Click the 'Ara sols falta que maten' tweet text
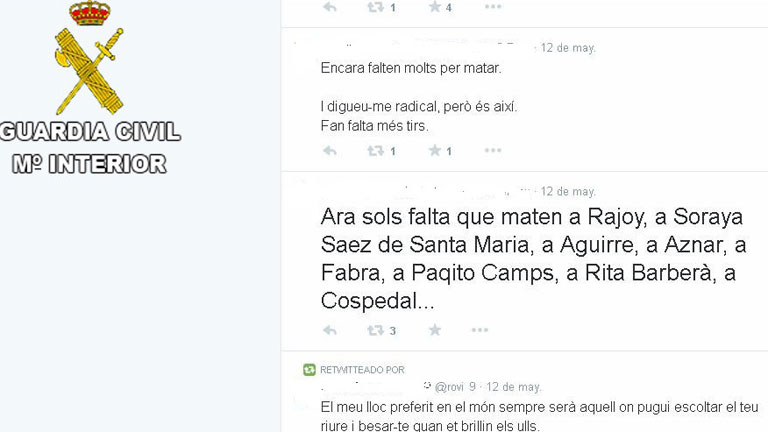Viewport: 768px width, 432px height. tap(533, 259)
